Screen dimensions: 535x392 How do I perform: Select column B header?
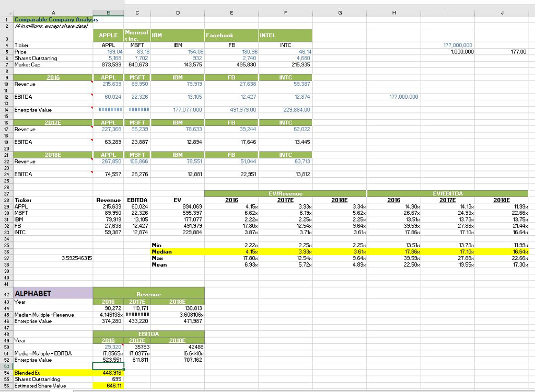tap(108, 11)
